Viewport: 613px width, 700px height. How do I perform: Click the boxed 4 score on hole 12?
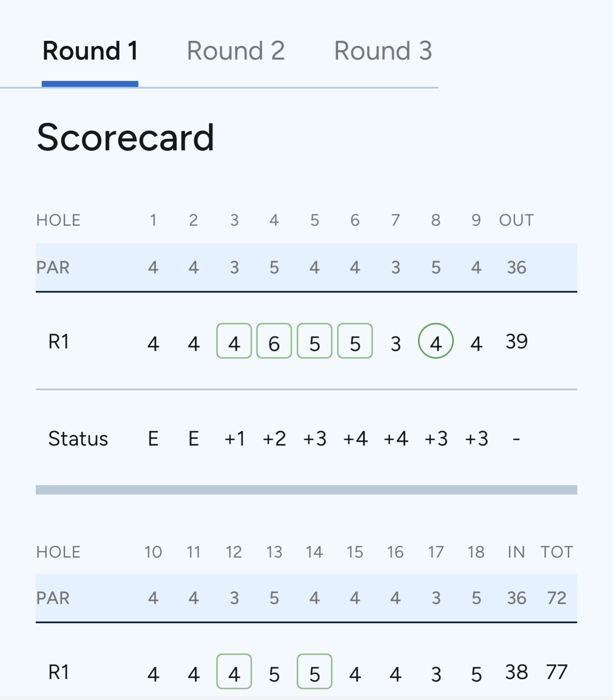click(234, 672)
